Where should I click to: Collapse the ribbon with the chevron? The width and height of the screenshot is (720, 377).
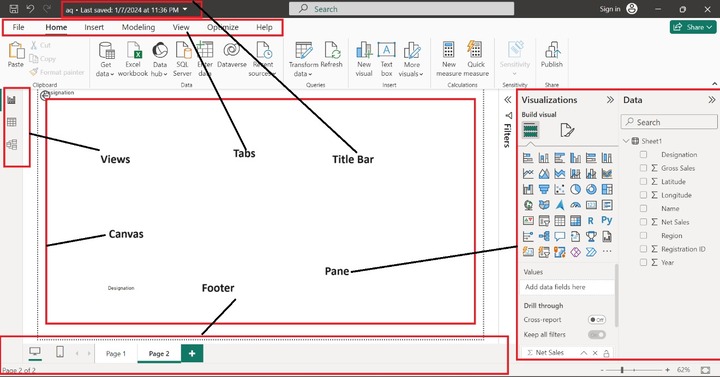[714, 84]
